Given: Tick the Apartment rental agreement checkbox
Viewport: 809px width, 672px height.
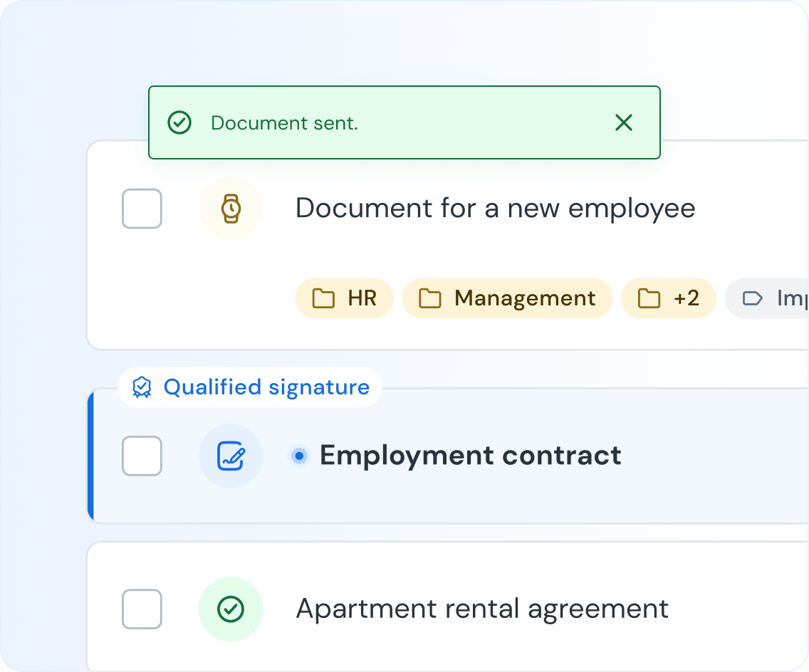Looking at the screenshot, I should coord(142,609).
